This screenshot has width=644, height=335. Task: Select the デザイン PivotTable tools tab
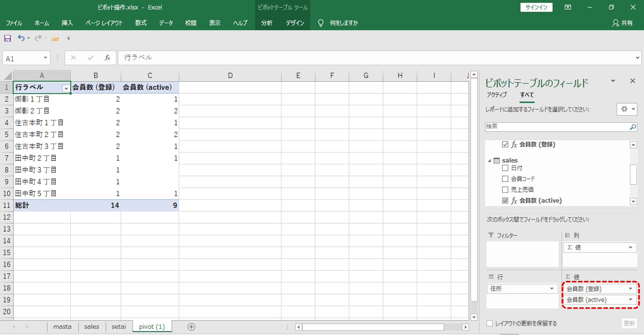(295, 23)
